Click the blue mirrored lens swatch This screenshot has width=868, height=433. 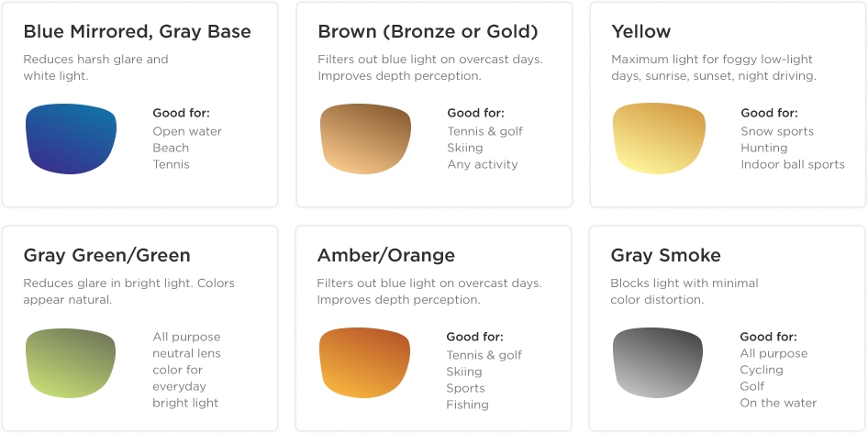(72, 139)
